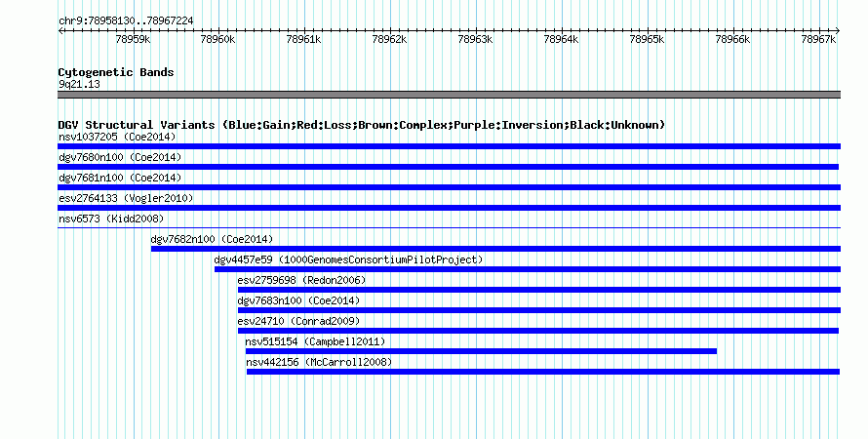Click the 78967k ruler tick label
Viewport: 868px width, 439px height.
point(818,39)
